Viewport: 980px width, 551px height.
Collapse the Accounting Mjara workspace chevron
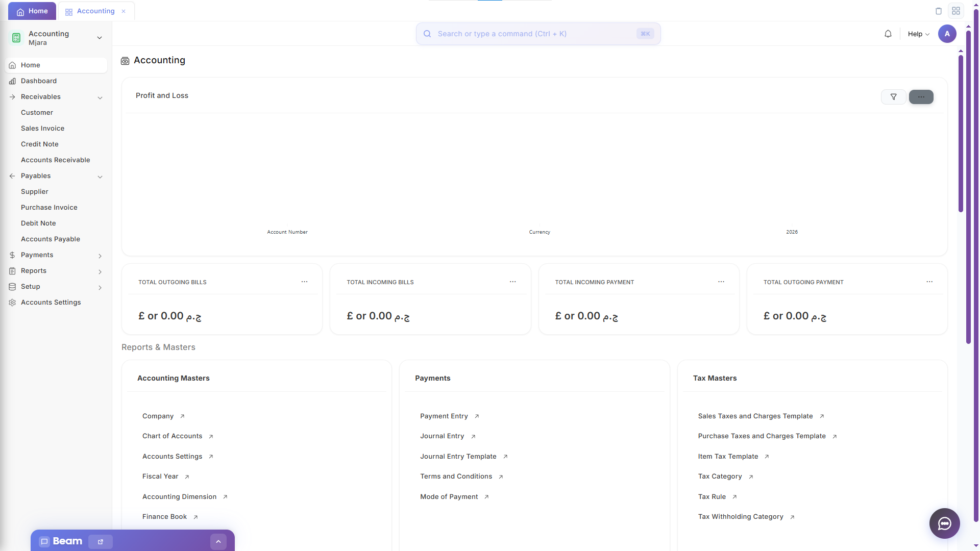coord(100,38)
